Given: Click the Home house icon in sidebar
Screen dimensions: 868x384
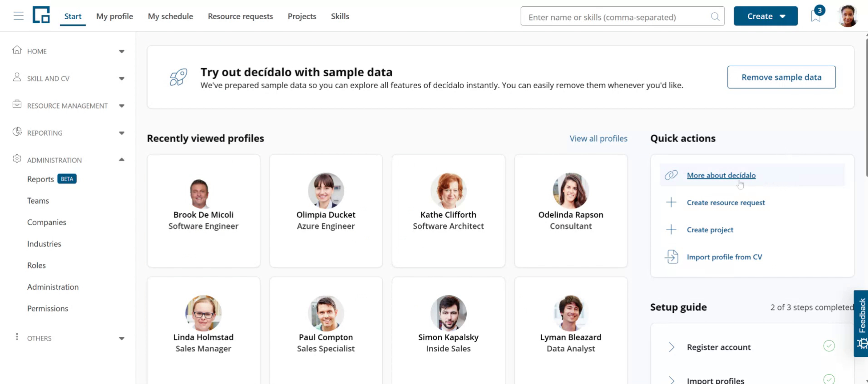Looking at the screenshot, I should tap(17, 50).
